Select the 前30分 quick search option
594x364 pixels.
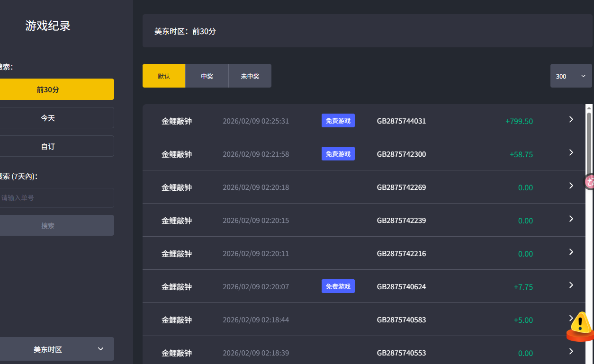pyautogui.click(x=48, y=89)
